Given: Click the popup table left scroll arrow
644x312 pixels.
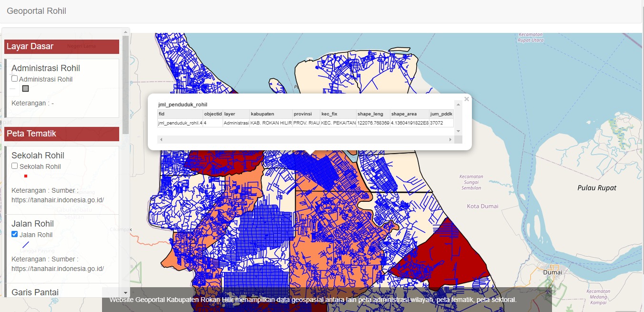Looking at the screenshot, I should click(x=161, y=140).
